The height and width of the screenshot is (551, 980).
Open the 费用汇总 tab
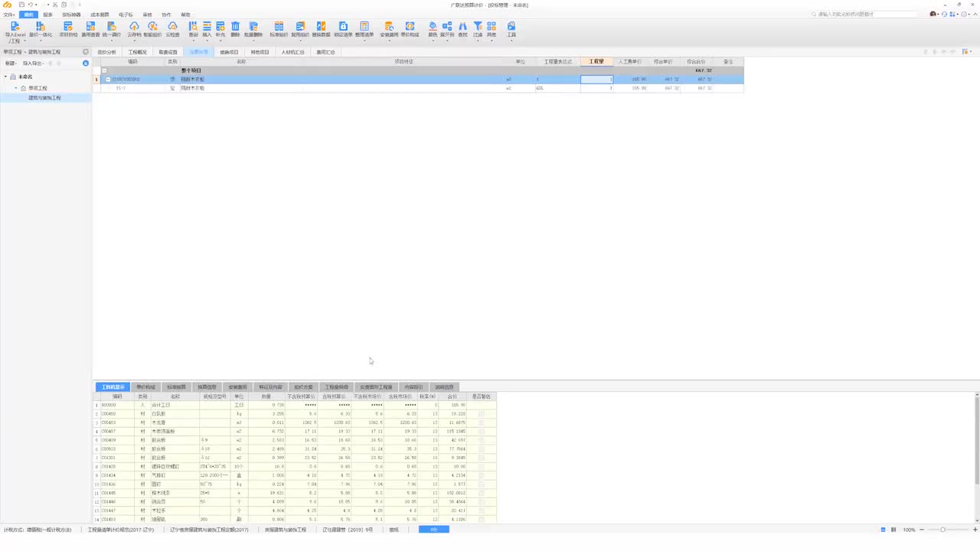[x=325, y=52]
